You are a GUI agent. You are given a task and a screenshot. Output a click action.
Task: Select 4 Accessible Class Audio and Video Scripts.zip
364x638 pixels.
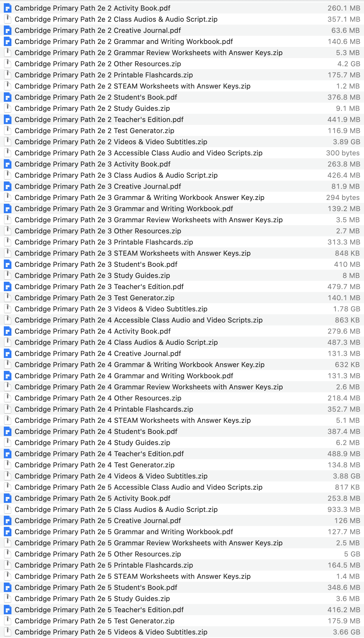click(182, 320)
